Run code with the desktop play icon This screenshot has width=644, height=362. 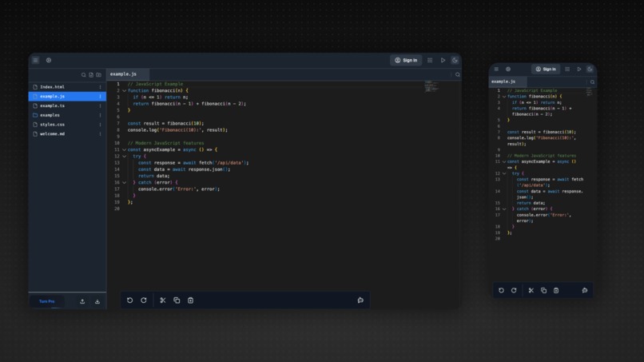pyautogui.click(x=443, y=60)
